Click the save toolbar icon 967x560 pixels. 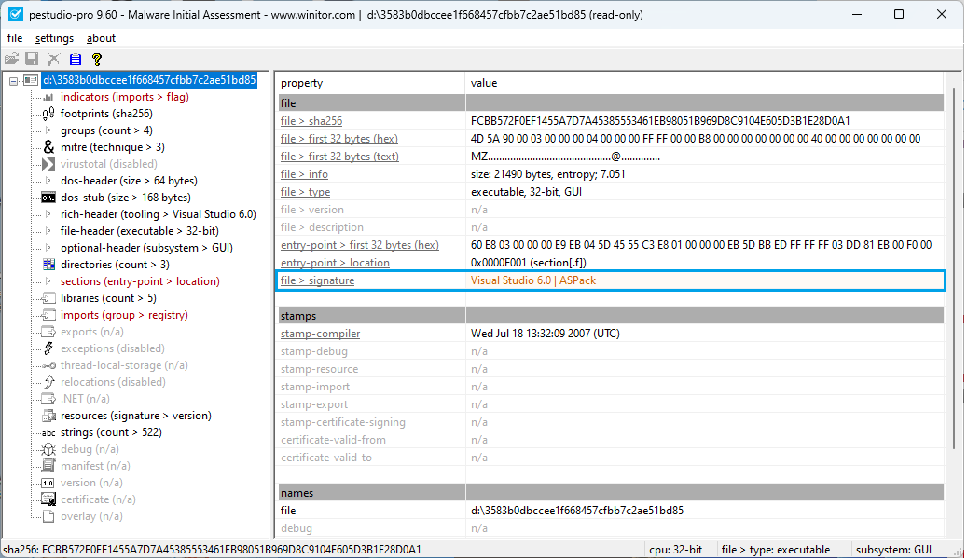click(x=31, y=58)
